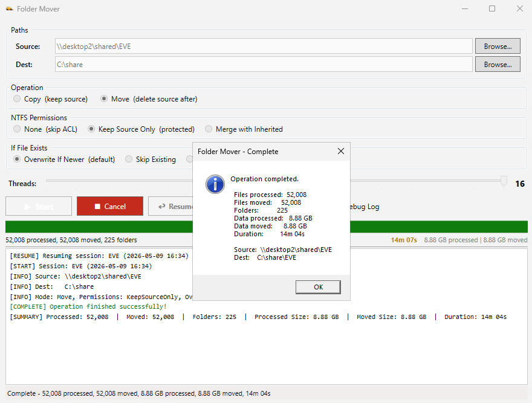Maximize the Folder Mover window
532x403 pixels.
(x=492, y=9)
